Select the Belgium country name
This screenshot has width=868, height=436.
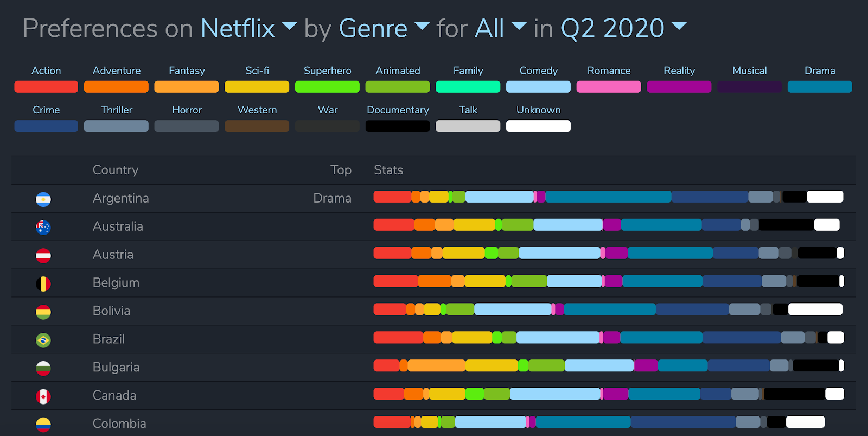[x=116, y=283]
